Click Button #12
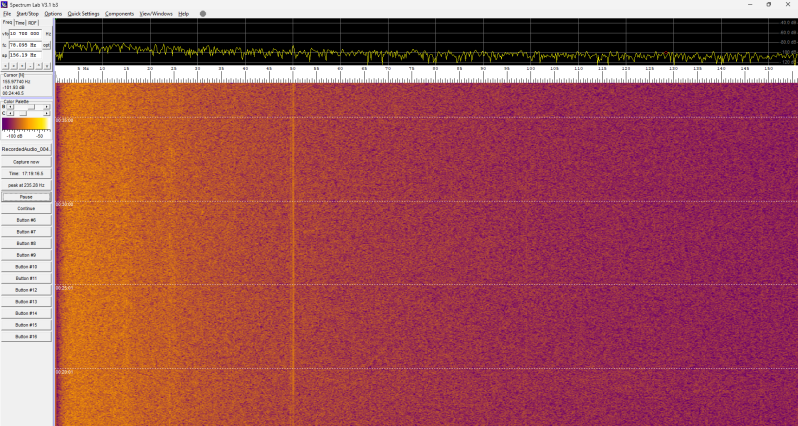Screen dimensions: 798x426 tap(26, 290)
